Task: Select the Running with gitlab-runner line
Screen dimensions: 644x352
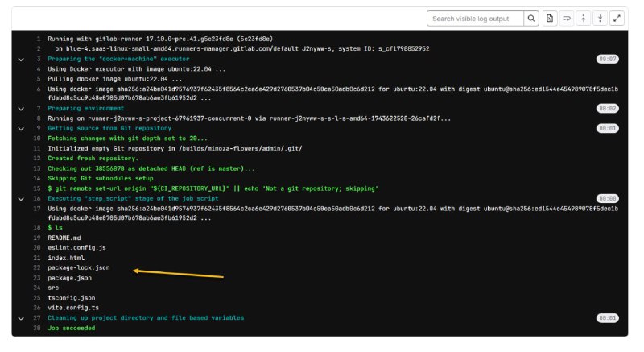Action: coord(160,39)
